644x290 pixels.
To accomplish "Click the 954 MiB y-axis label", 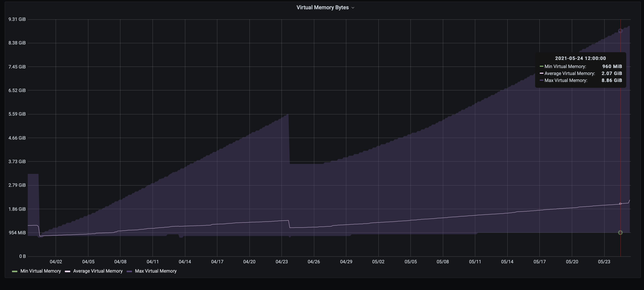I will (x=17, y=233).
